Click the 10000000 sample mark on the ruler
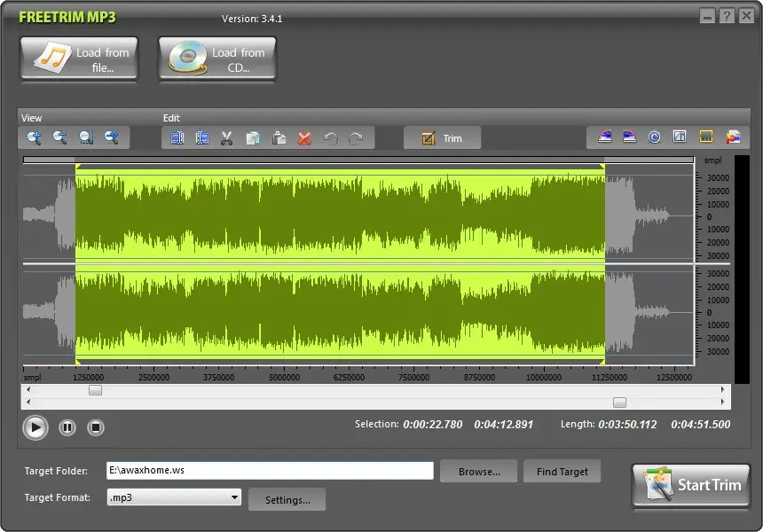 coord(544,378)
